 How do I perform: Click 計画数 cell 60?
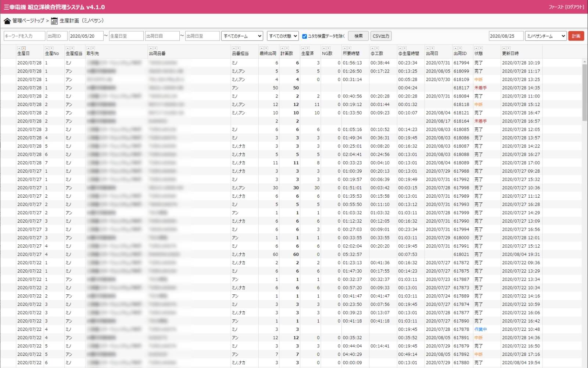point(296,254)
